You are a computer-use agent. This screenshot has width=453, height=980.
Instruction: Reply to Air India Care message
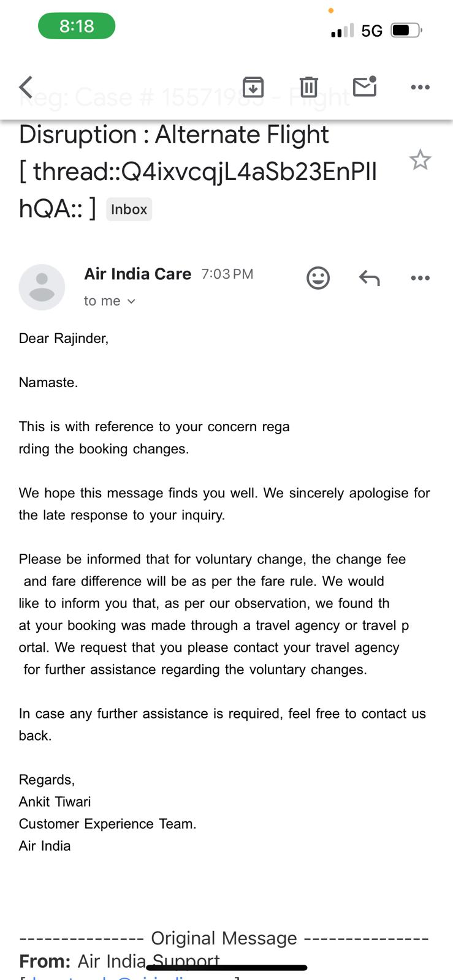[369, 278]
